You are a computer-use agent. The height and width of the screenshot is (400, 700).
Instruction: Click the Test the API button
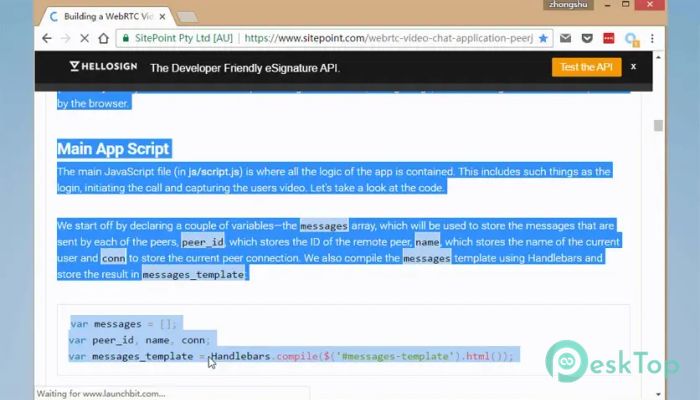(586, 67)
